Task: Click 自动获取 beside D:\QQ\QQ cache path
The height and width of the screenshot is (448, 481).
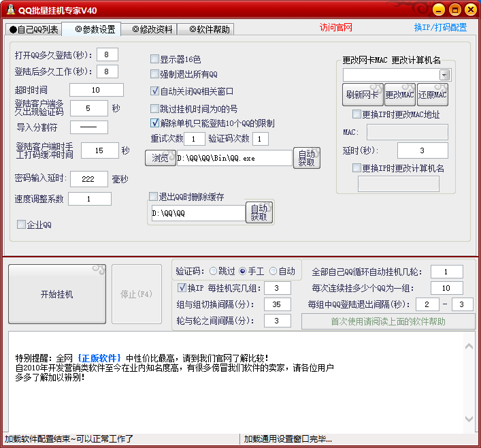Action: point(259,212)
